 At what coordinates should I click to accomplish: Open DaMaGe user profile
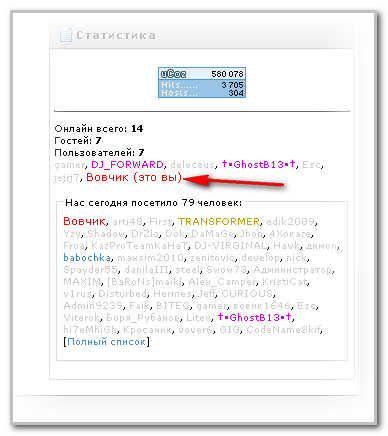pos(212,234)
